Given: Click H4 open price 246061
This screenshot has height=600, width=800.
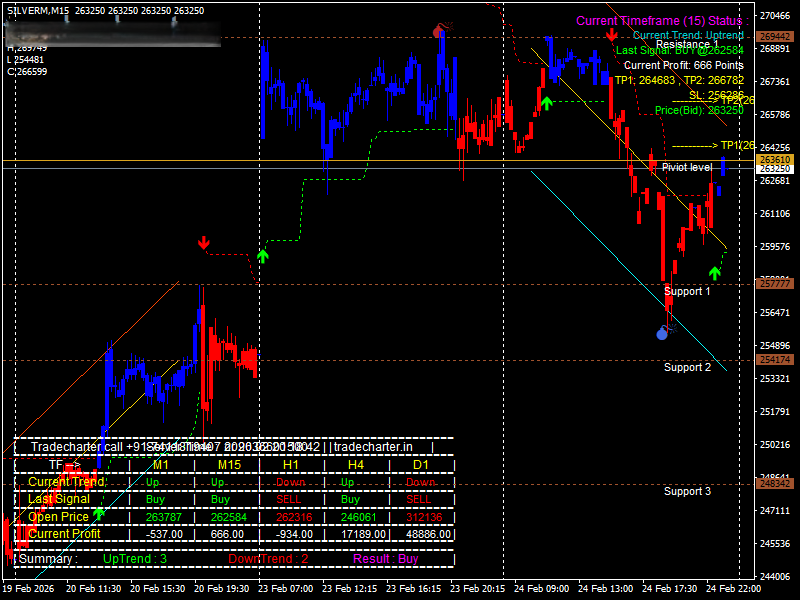Looking at the screenshot, I should pyautogui.click(x=359, y=517).
